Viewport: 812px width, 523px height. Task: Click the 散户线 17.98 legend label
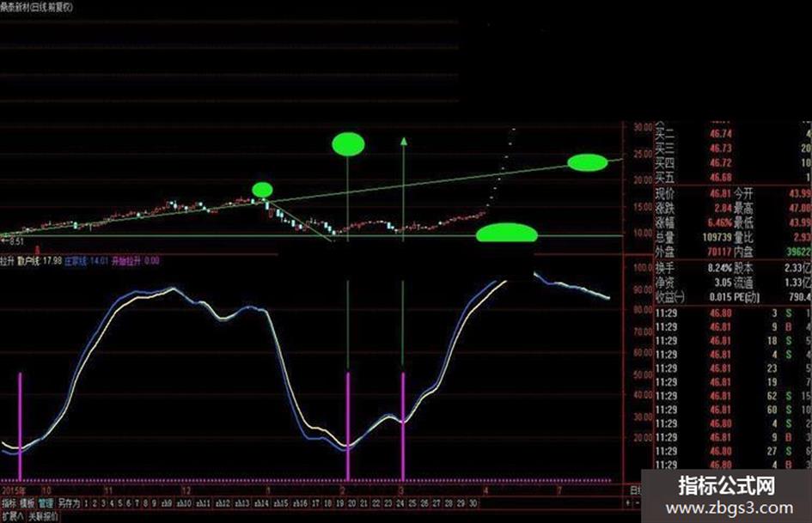tap(40, 261)
